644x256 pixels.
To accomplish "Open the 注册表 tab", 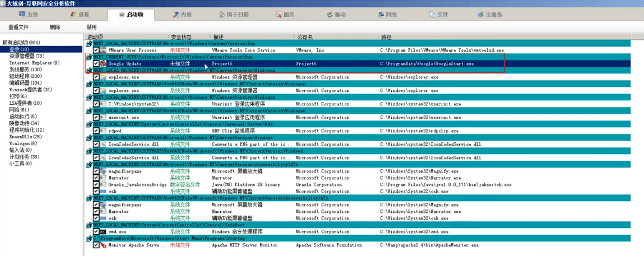I will tap(490, 14).
